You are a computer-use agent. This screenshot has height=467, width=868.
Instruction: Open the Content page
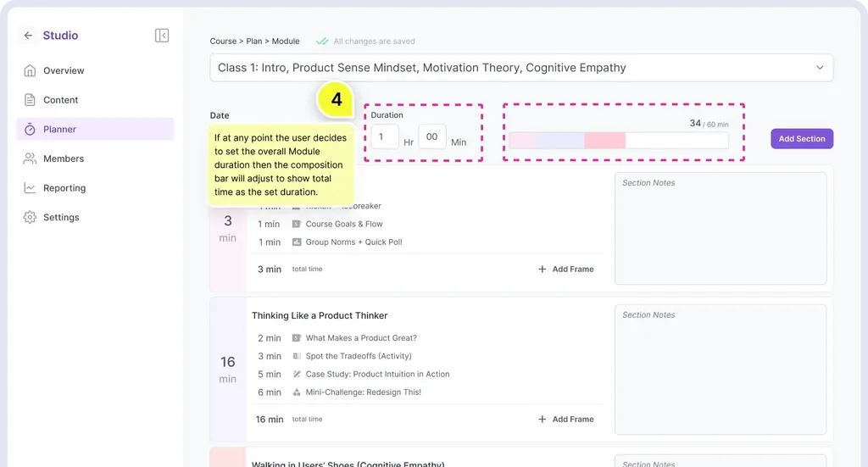(x=95, y=100)
